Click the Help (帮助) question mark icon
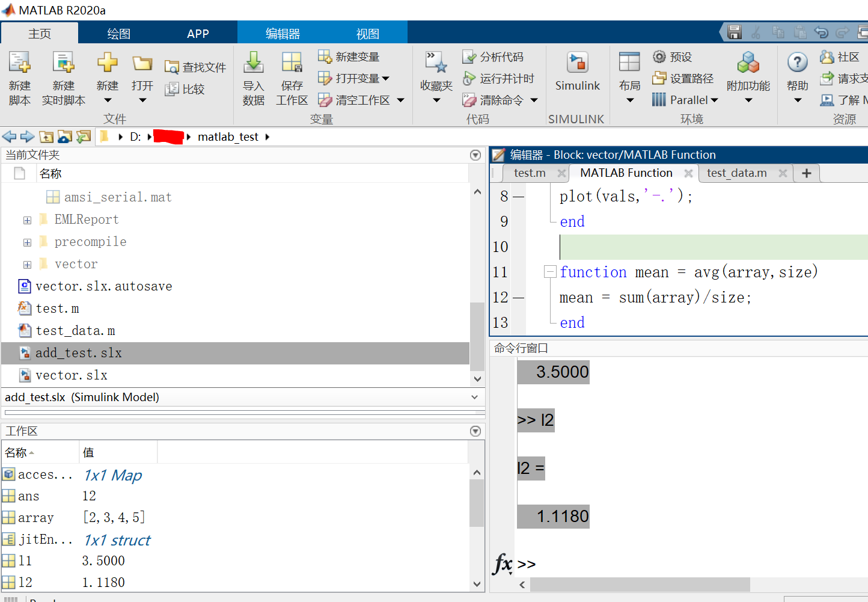The height and width of the screenshot is (602, 868). point(797,62)
